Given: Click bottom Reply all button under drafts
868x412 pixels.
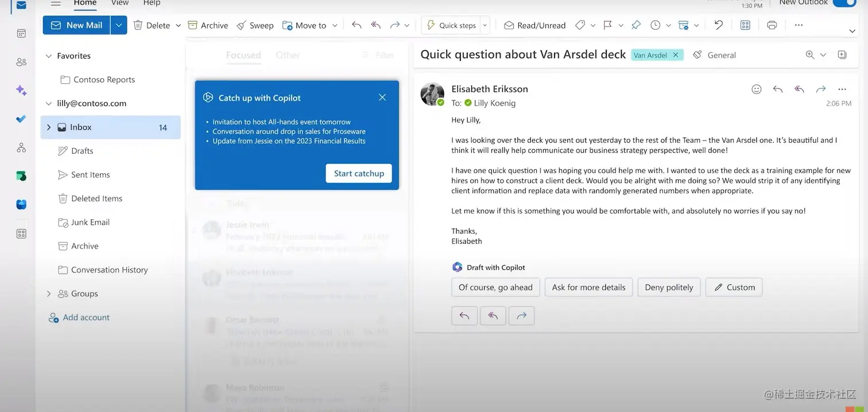Looking at the screenshot, I should coord(493,316).
